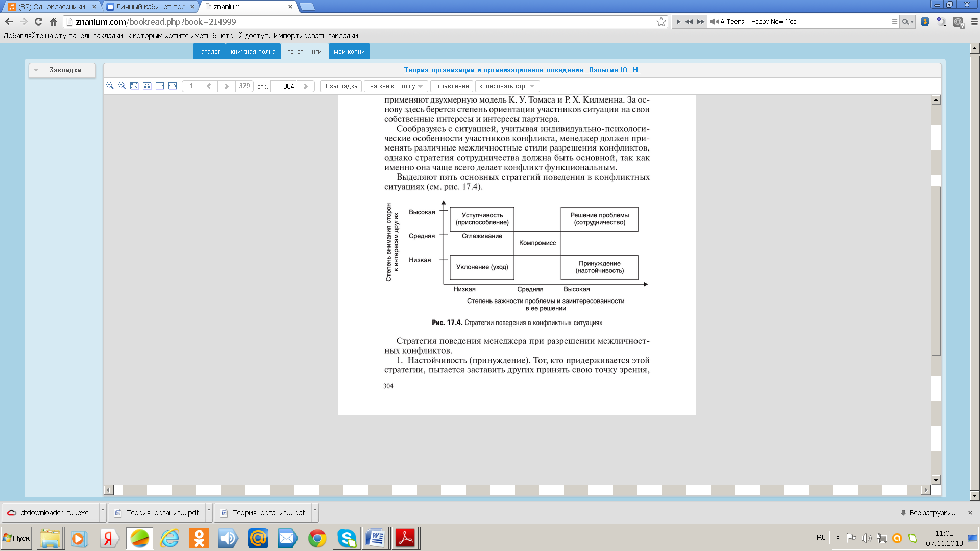Bookmark this page with the star icon
The height and width of the screenshot is (551, 980).
point(661,22)
